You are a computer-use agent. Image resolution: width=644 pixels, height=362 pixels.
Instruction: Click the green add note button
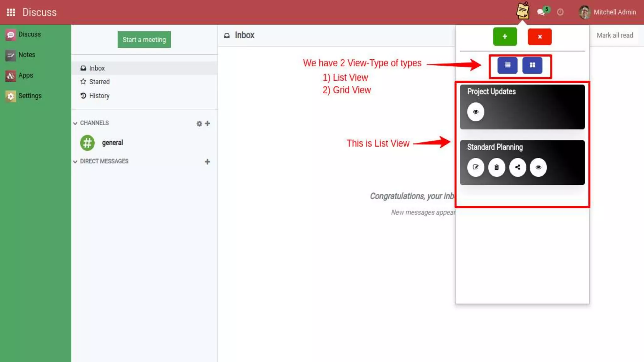pos(505,36)
